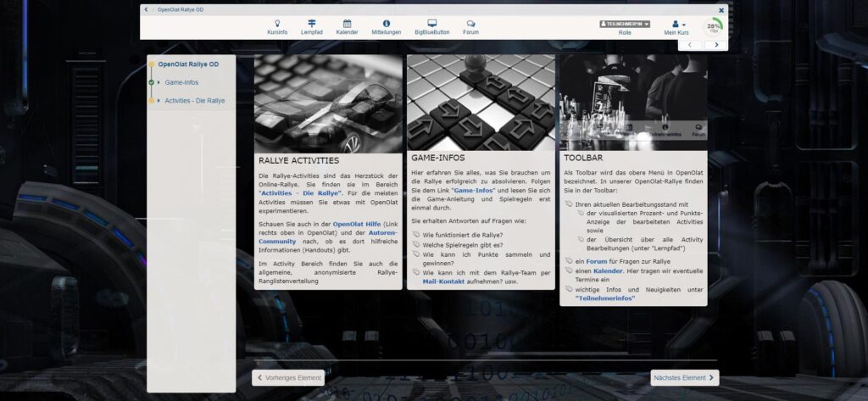Viewport: 868px width, 401px height.
Task: Click the GAME-INFOS heading
Action: coord(438,158)
